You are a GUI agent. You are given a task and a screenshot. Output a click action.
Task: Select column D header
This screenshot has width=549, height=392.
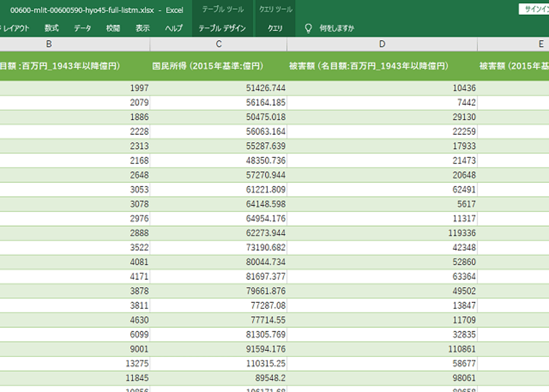382,44
